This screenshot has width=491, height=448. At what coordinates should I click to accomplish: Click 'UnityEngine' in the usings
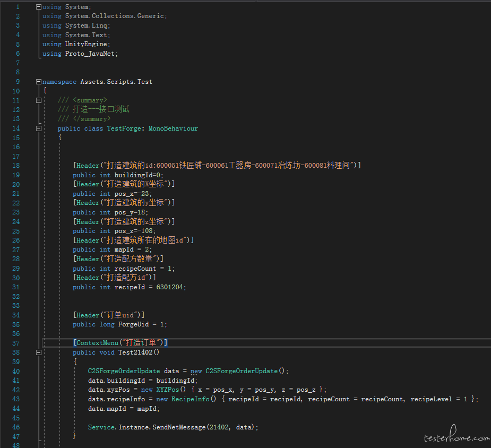click(86, 44)
